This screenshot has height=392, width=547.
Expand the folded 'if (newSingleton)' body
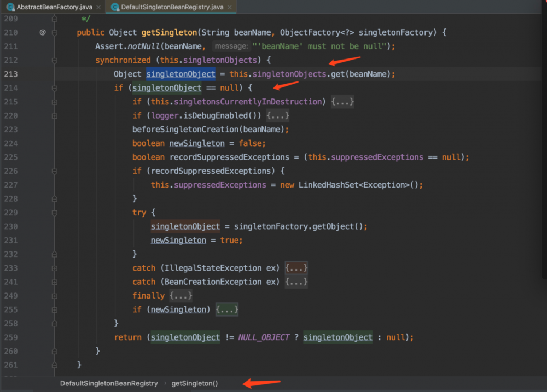coord(227,310)
